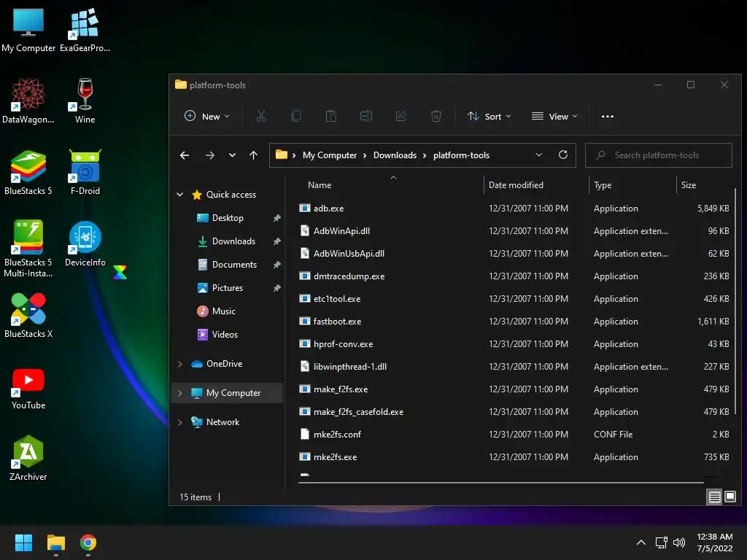Refresh the platform-tools folder
The width and height of the screenshot is (747, 560).
click(563, 155)
